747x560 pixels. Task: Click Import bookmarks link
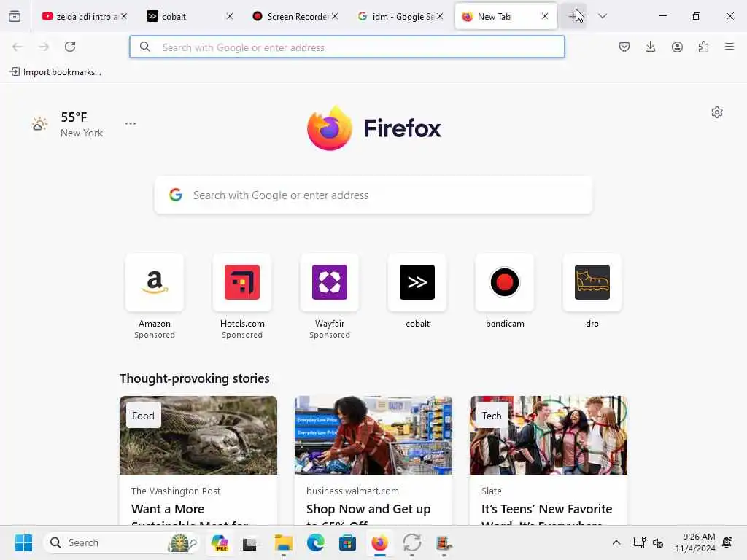tap(55, 72)
